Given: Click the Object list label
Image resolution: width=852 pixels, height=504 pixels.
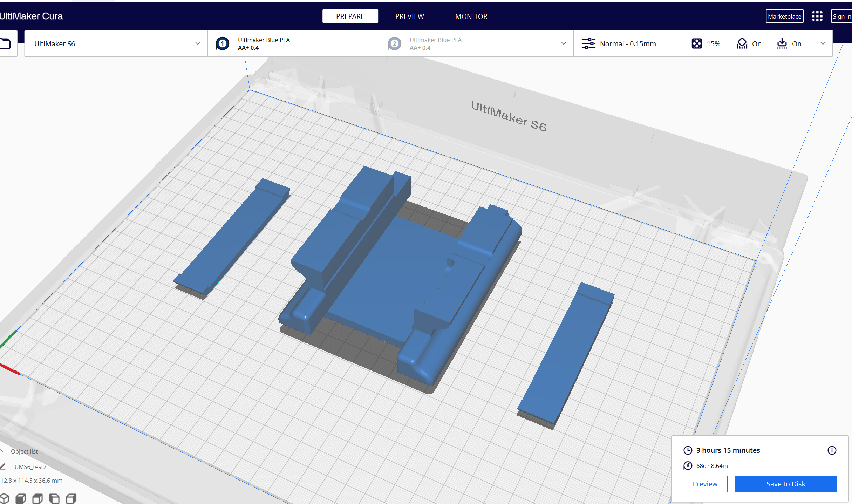Looking at the screenshot, I should pyautogui.click(x=24, y=451).
